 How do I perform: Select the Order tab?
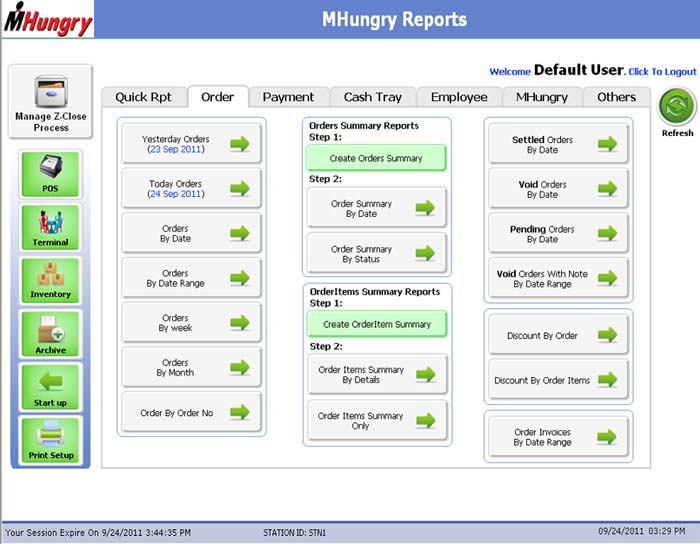(217, 97)
